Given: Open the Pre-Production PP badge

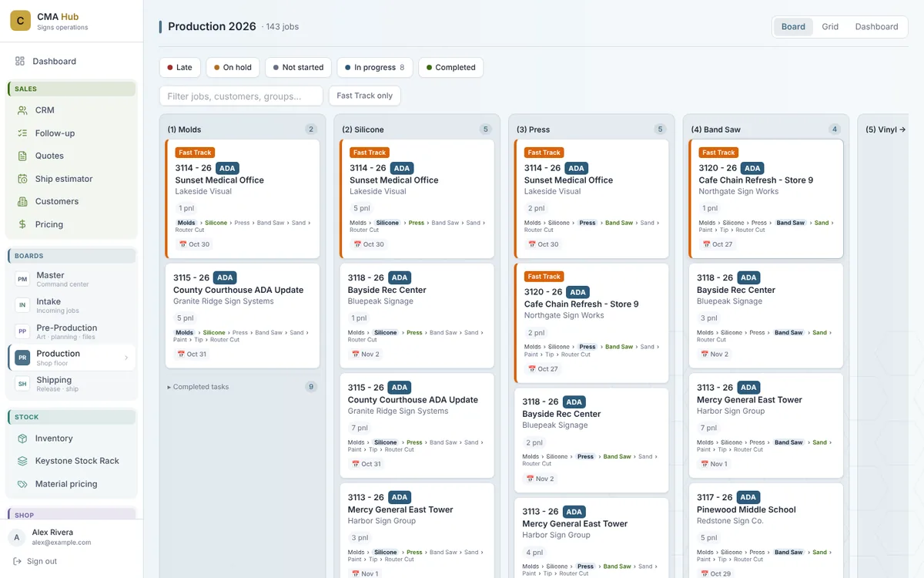Looking at the screenshot, I should (22, 331).
